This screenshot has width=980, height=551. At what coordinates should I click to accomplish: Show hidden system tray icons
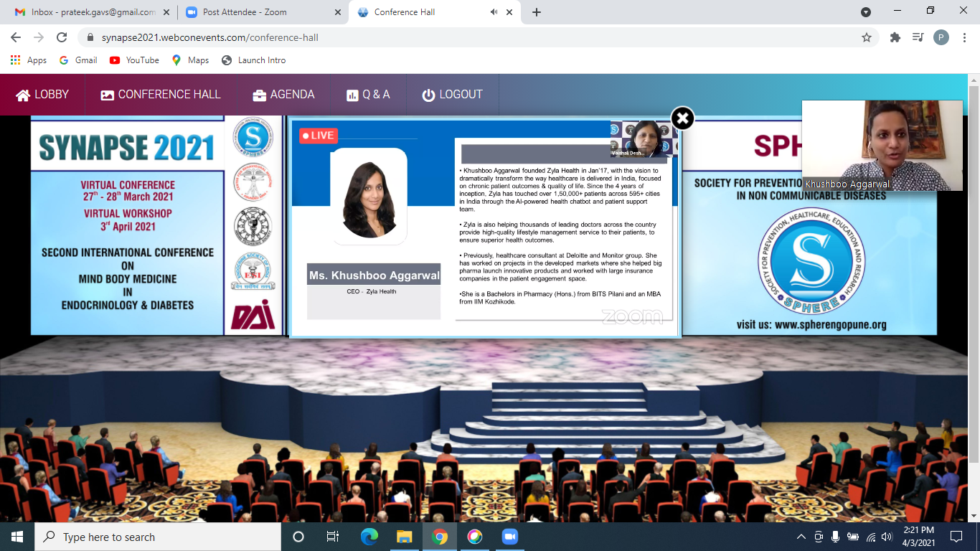801,537
